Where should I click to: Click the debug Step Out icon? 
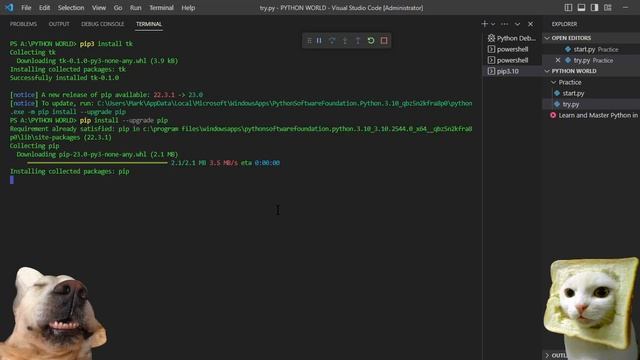(x=358, y=40)
